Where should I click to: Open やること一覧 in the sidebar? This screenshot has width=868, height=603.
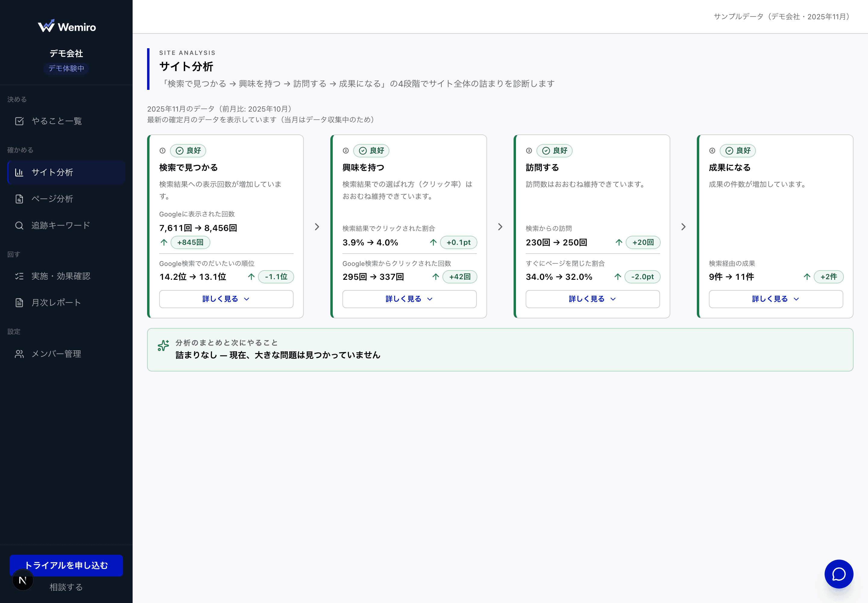pos(66,121)
